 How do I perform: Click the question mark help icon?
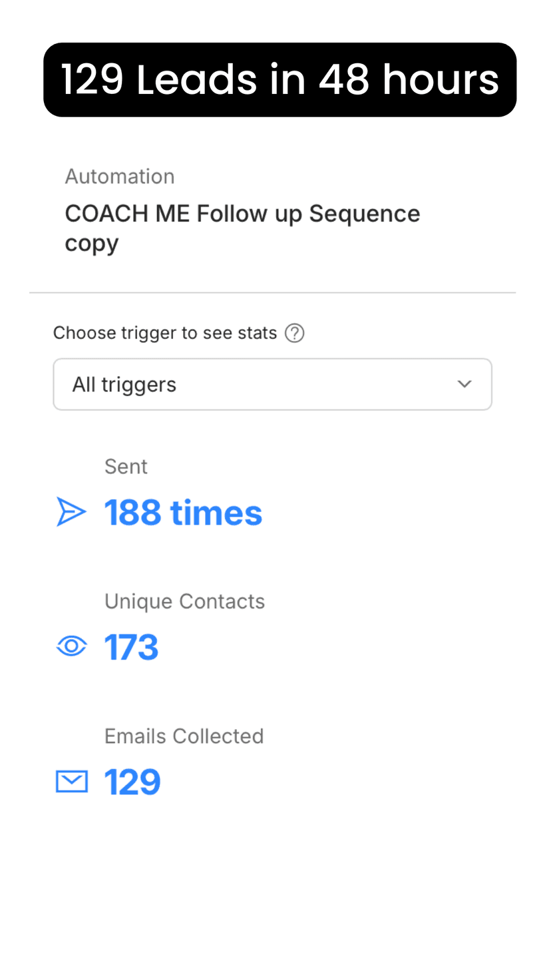[294, 333]
